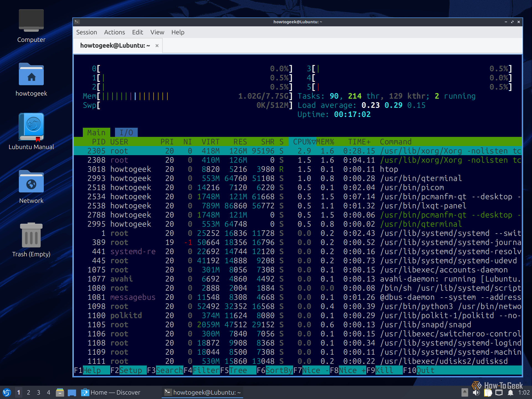532x399 pixels.
Task: Open F6 SortBy in htop footer
Action: click(x=275, y=370)
